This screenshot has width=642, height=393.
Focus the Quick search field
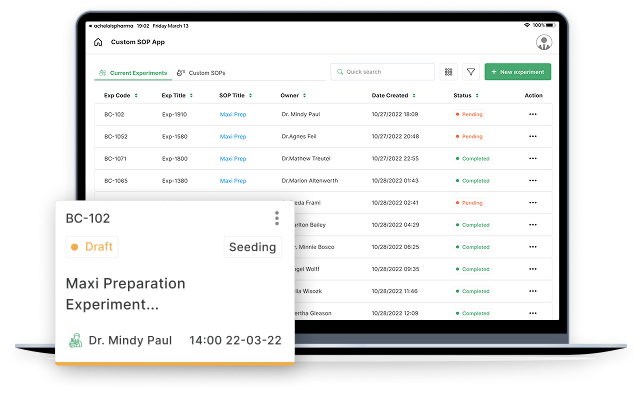382,72
